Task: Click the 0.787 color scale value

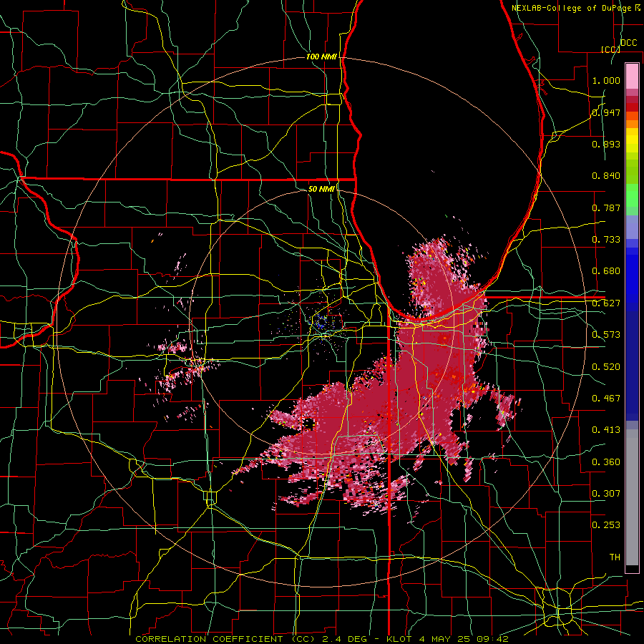Action: coord(606,208)
